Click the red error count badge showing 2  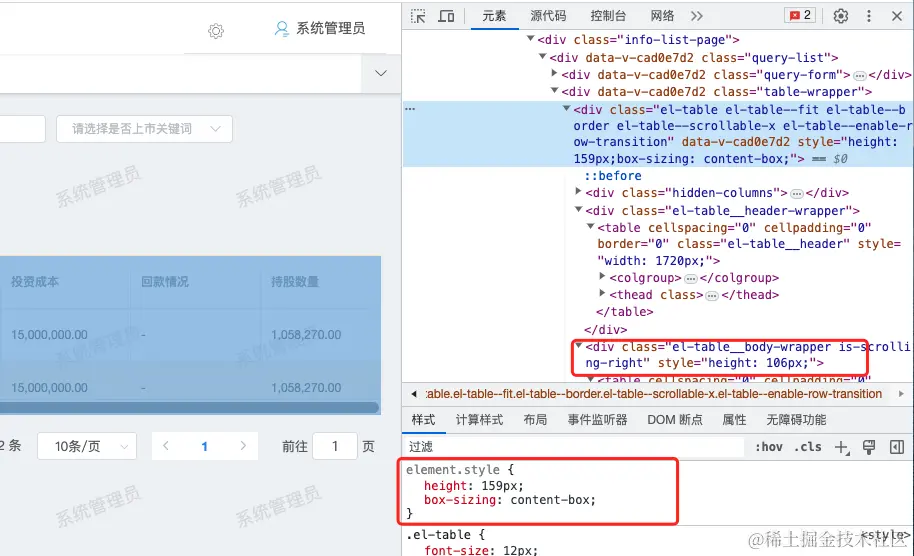pyautogui.click(x=800, y=16)
